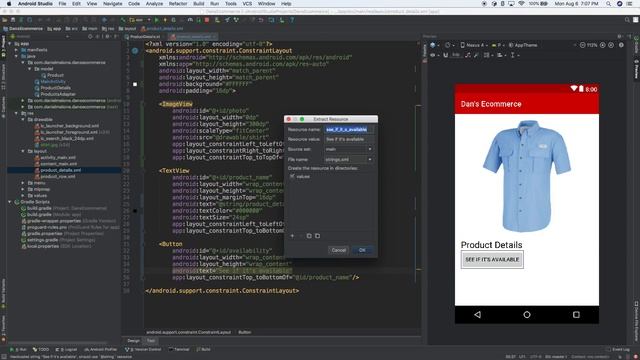Viewport: 640px width, 360px height.
Task: Open the design surface layers dropdown
Action: click(x=435, y=45)
